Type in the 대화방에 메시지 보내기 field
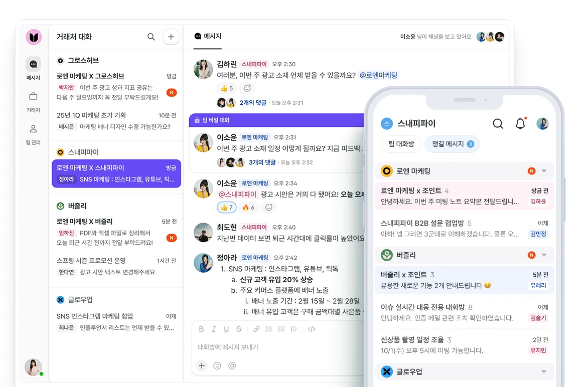Image resolution: width=588 pixels, height=387 pixels. tap(277, 347)
